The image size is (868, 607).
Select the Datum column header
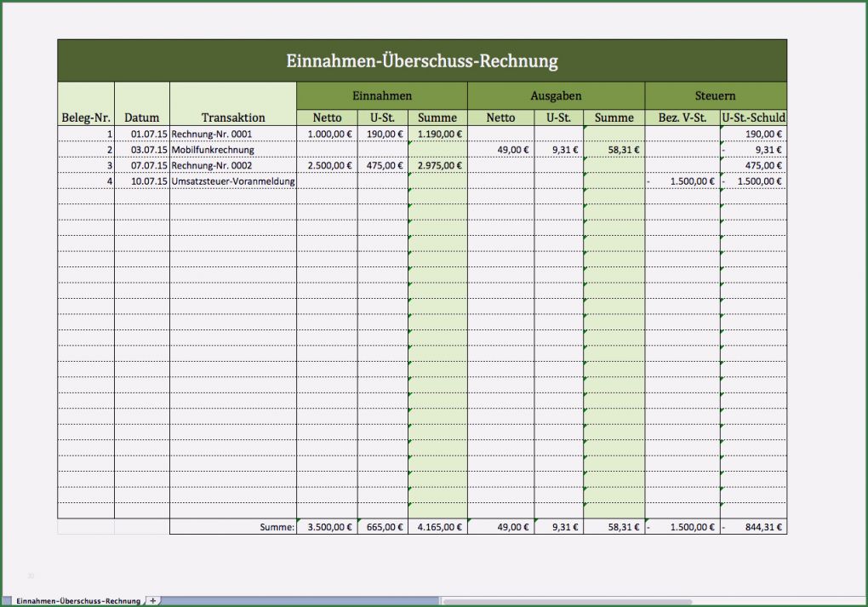click(141, 117)
